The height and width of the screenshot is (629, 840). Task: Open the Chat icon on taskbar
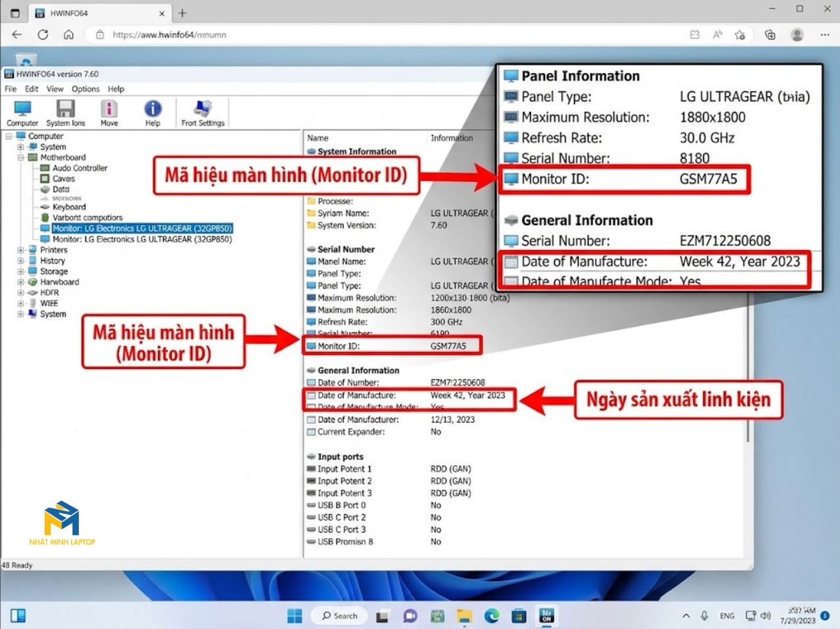[x=410, y=616]
